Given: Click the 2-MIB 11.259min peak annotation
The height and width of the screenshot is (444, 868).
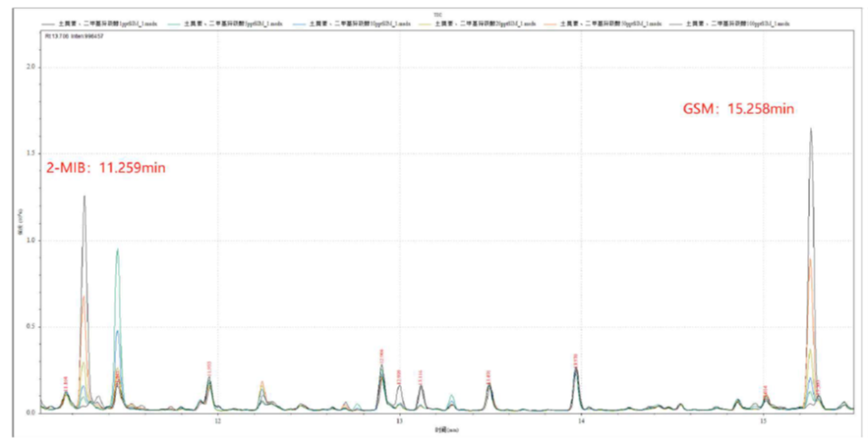Looking at the screenshot, I should [105, 168].
